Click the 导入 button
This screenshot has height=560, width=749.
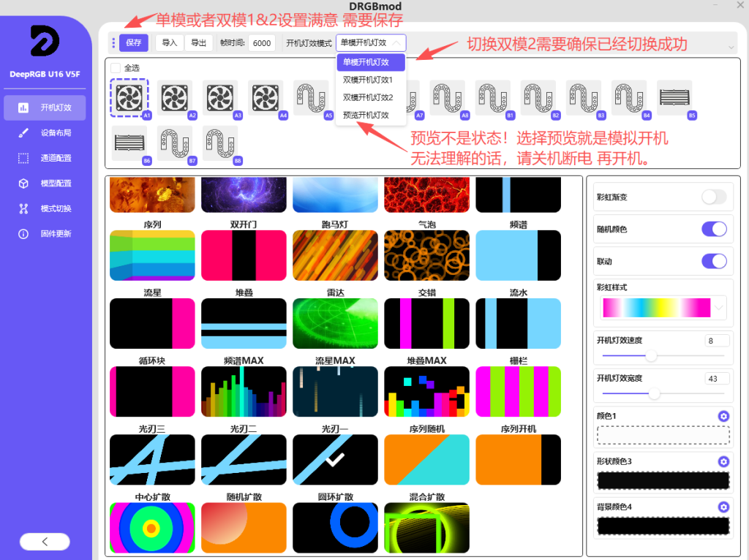coord(170,43)
